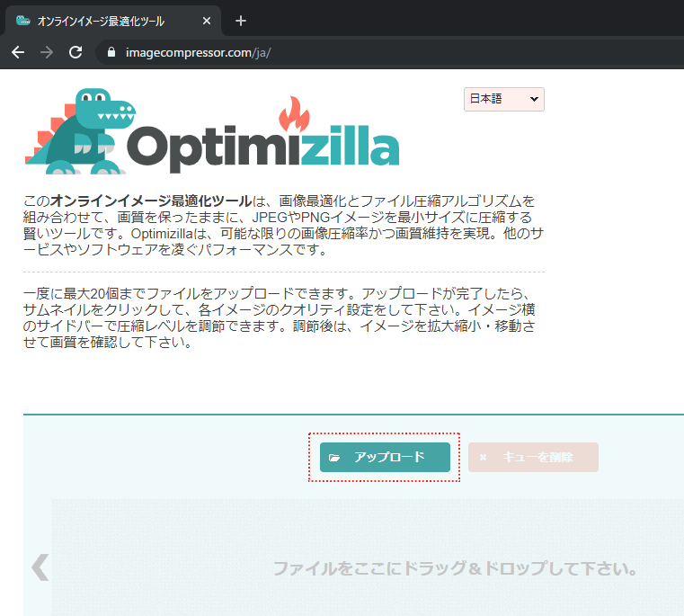Open a new tab with the plus button
The width and height of the screenshot is (684, 616).
point(241,21)
